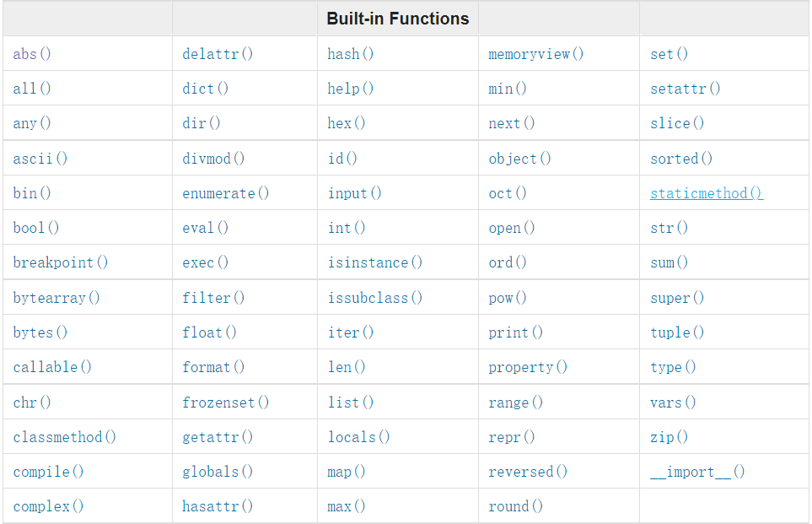
Task: Open the hasattr() link
Action: pos(218,506)
